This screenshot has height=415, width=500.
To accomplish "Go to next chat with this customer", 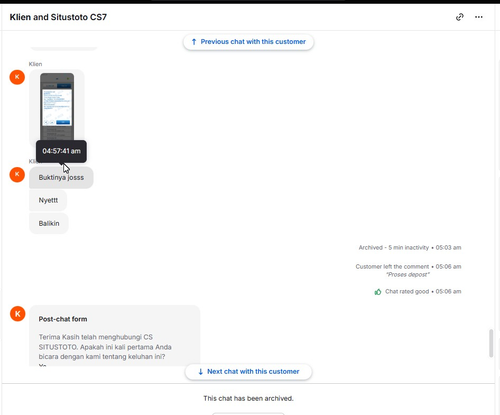I will pyautogui.click(x=248, y=371).
